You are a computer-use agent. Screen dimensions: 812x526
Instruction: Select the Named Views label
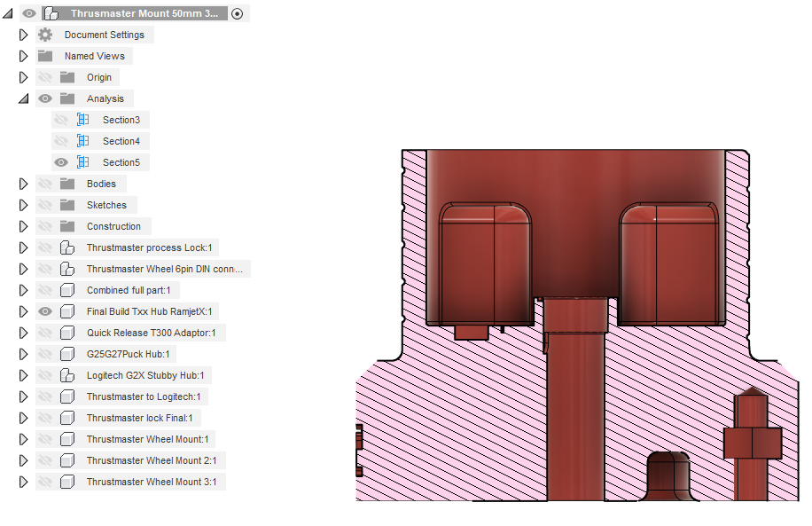(94, 56)
